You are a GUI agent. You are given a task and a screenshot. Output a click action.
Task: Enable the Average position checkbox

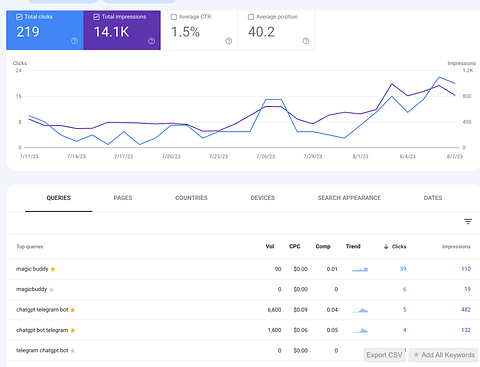pyautogui.click(x=251, y=17)
